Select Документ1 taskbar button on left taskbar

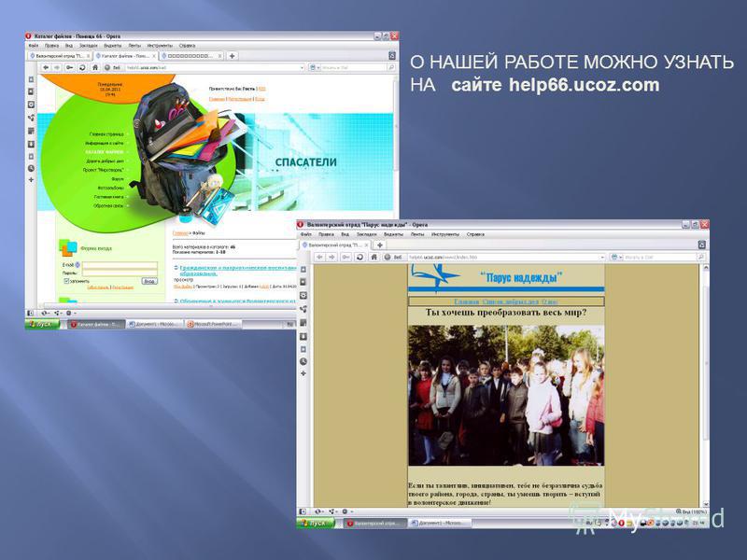tap(154, 324)
